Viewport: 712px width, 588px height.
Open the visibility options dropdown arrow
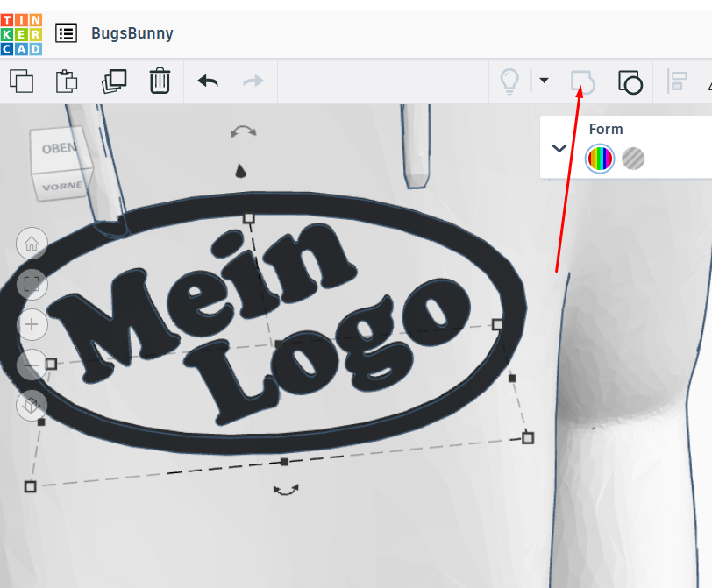click(x=544, y=81)
